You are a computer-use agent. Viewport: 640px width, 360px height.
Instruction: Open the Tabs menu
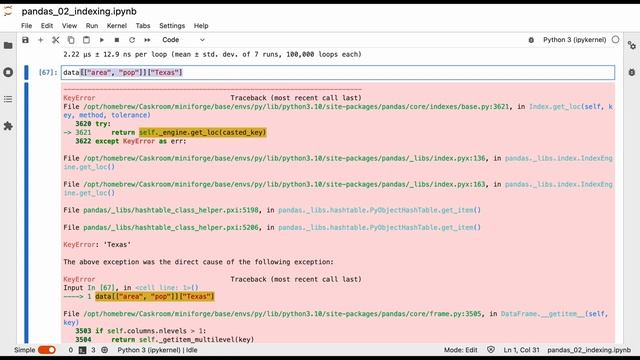tap(143, 26)
